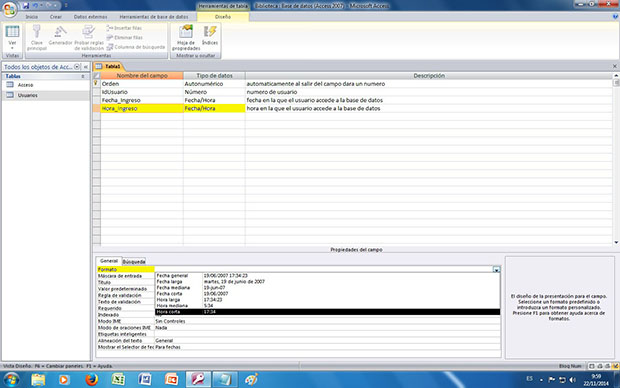Image resolution: width=620 pixels, height=388 pixels.
Task: Switch to the Búsqueda properties tab
Action: (x=134, y=261)
